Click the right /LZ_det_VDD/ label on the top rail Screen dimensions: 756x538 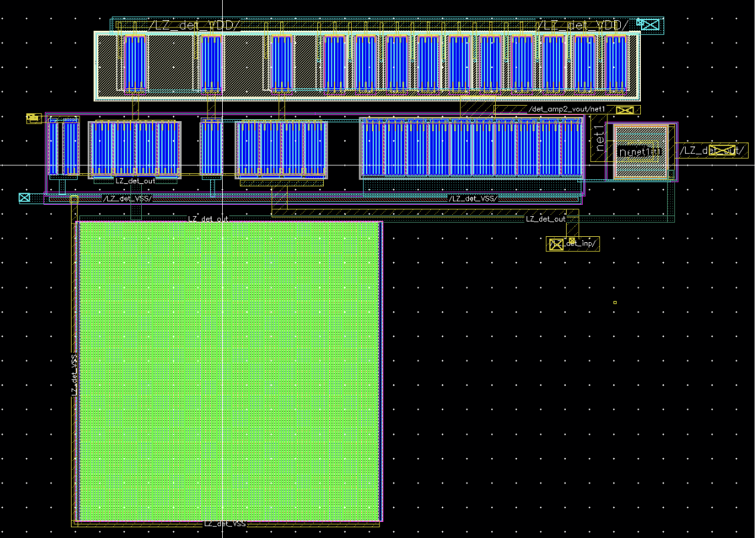pyautogui.click(x=583, y=25)
